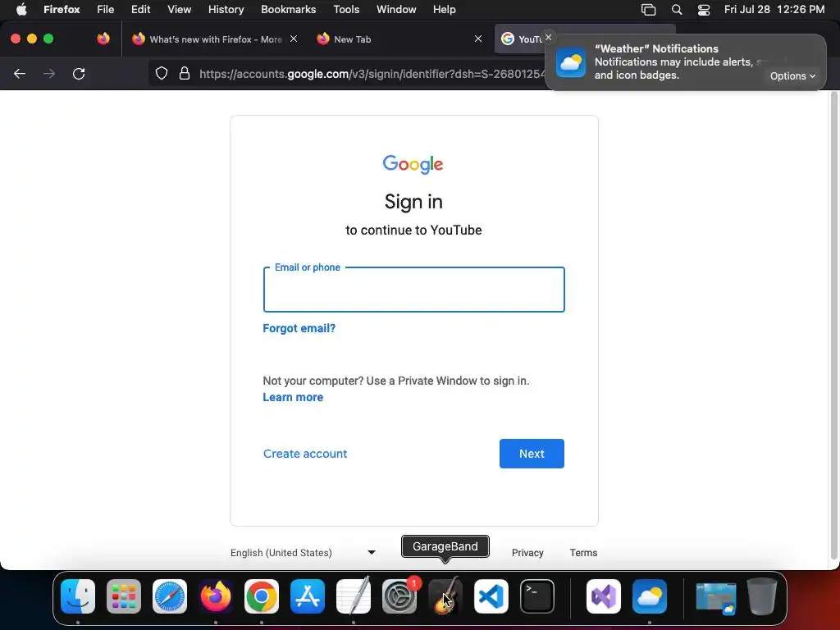This screenshot has height=630, width=840.
Task: Open the screen mirroring menu bar icon
Action: [648, 10]
